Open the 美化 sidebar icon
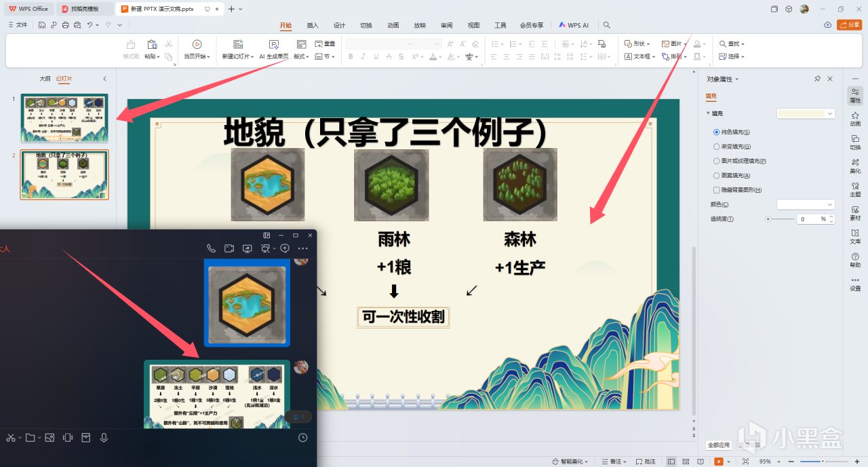Screen dimensions: 868x467 855,166
